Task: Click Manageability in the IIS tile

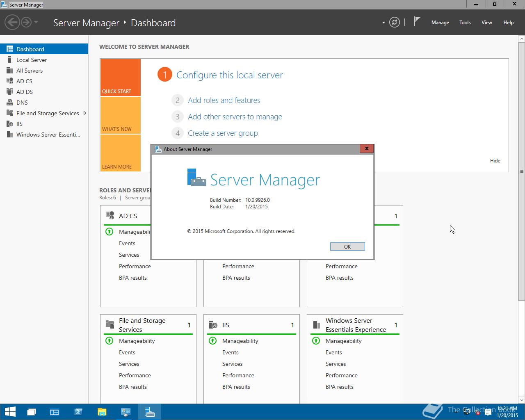Action: 240,341
